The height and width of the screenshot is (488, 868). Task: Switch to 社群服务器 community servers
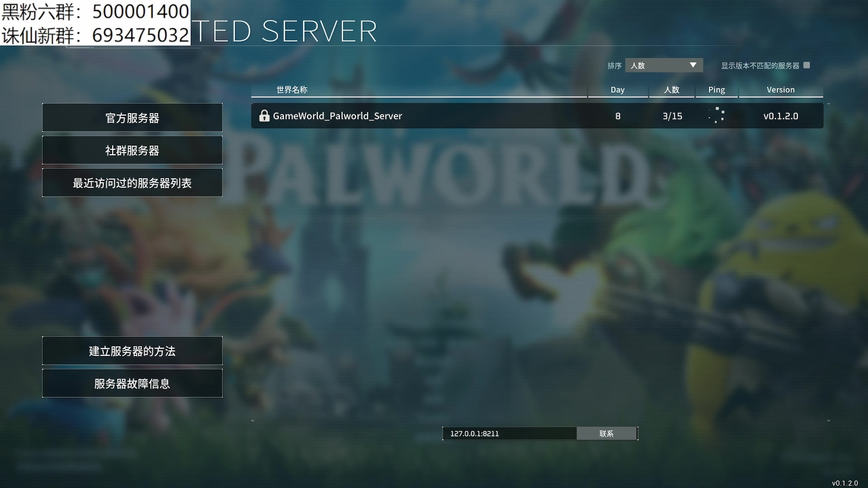coord(132,150)
